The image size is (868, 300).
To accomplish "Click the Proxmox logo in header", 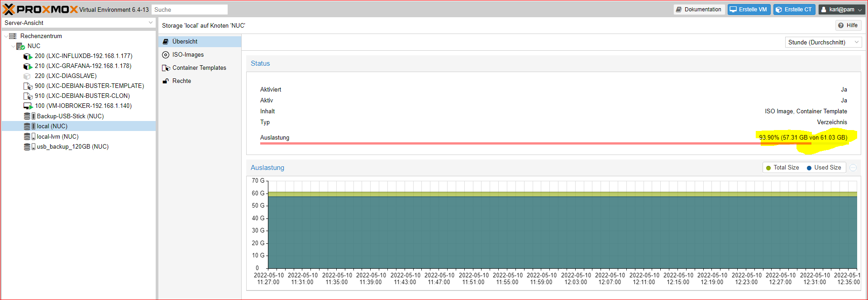I will pyautogui.click(x=40, y=10).
